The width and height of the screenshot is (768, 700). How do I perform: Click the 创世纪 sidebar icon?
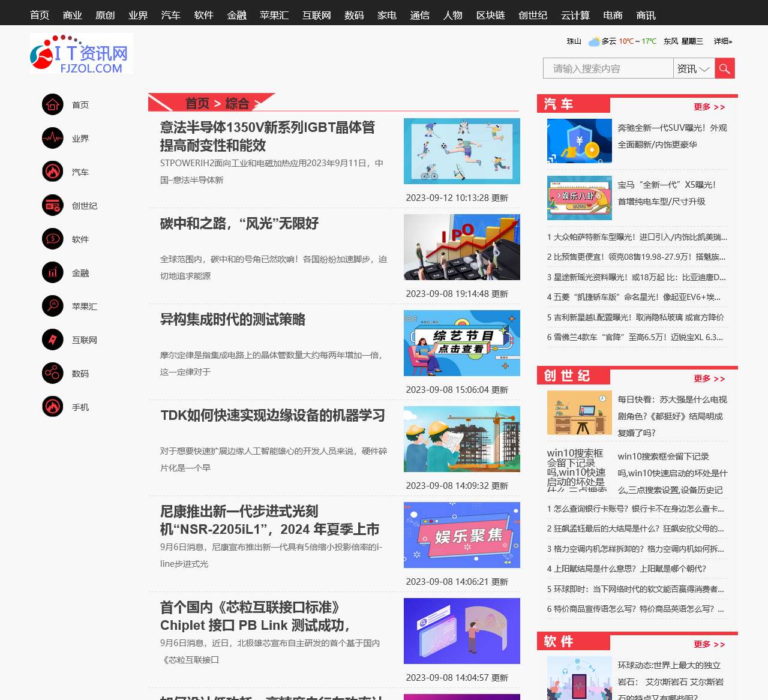point(53,205)
